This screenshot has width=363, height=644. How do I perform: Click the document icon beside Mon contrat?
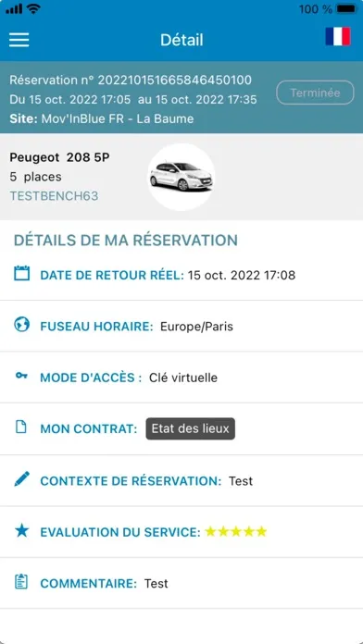tap(21, 427)
